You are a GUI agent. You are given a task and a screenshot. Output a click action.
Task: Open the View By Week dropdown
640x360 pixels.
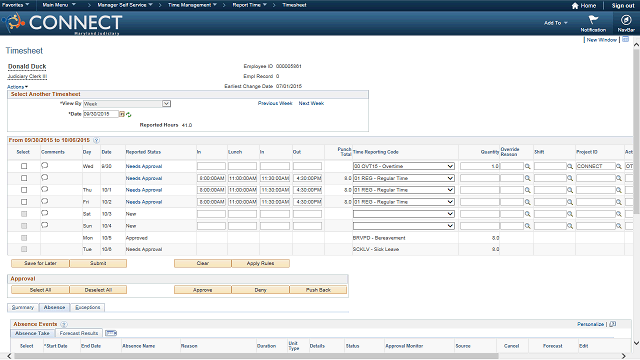[x=127, y=104]
